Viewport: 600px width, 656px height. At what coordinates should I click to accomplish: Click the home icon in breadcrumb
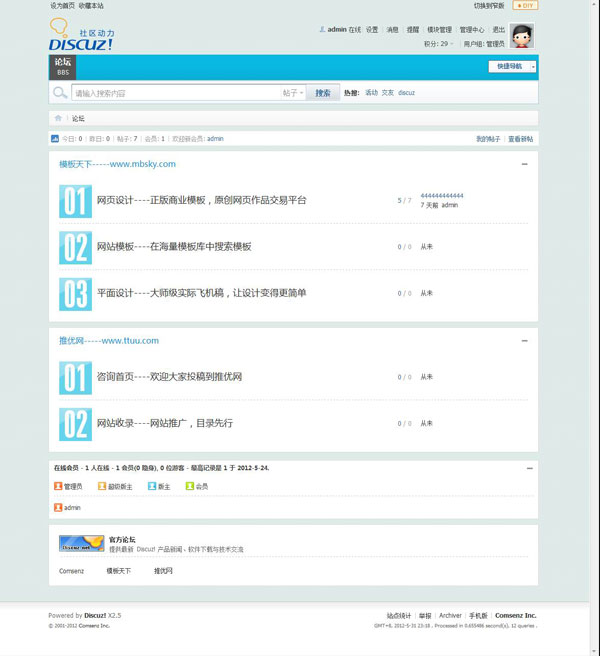[x=59, y=118]
